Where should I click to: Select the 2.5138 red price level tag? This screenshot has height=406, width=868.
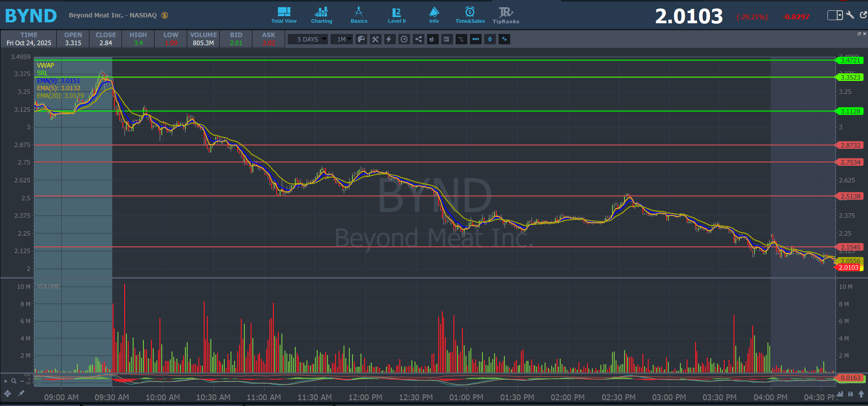tap(850, 196)
